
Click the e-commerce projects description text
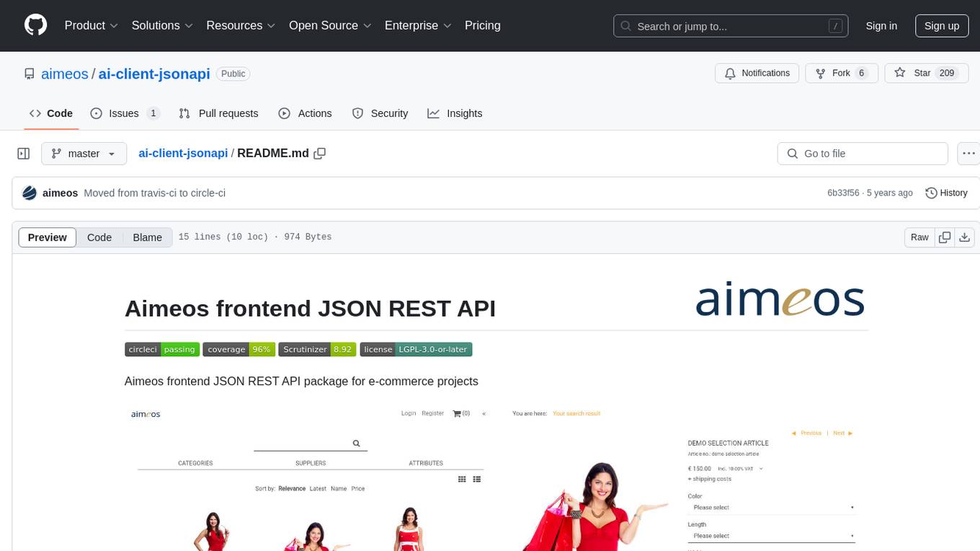[x=301, y=381]
